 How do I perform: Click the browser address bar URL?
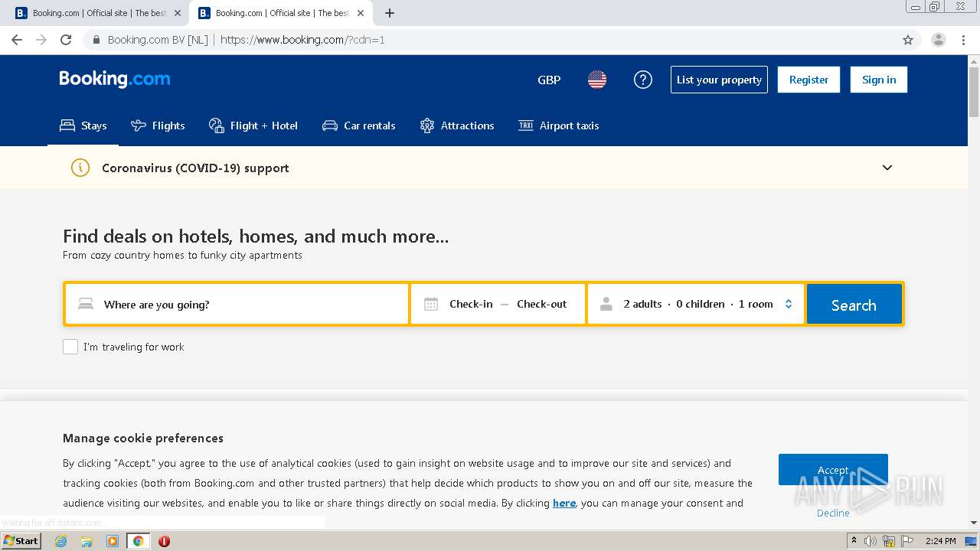coord(302,40)
